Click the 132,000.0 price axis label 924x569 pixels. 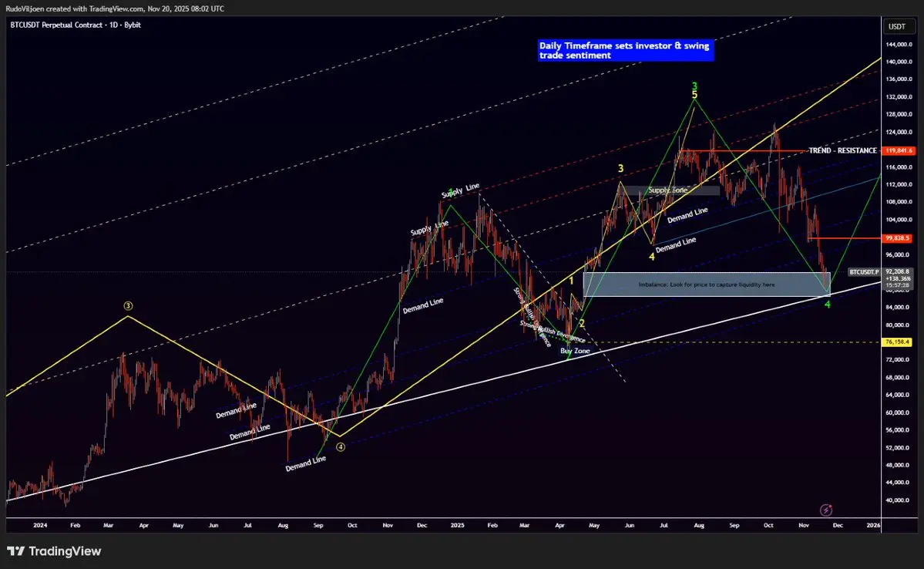pyautogui.click(x=898, y=96)
